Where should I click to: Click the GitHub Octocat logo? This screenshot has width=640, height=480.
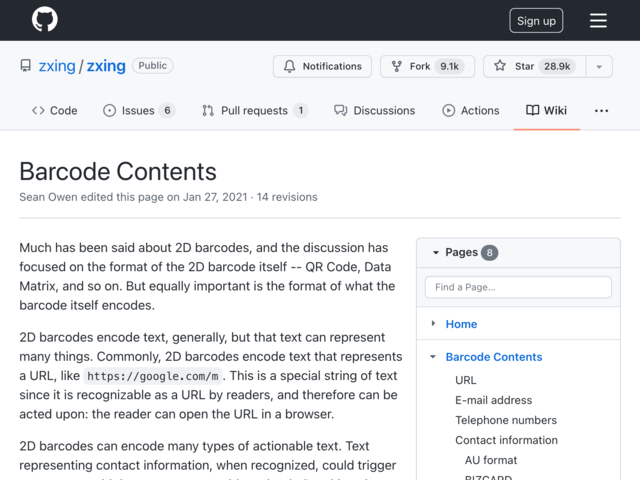pyautogui.click(x=45, y=19)
